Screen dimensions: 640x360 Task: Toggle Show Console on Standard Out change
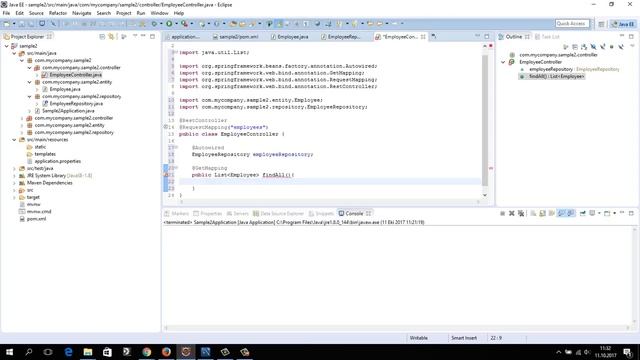point(561,213)
